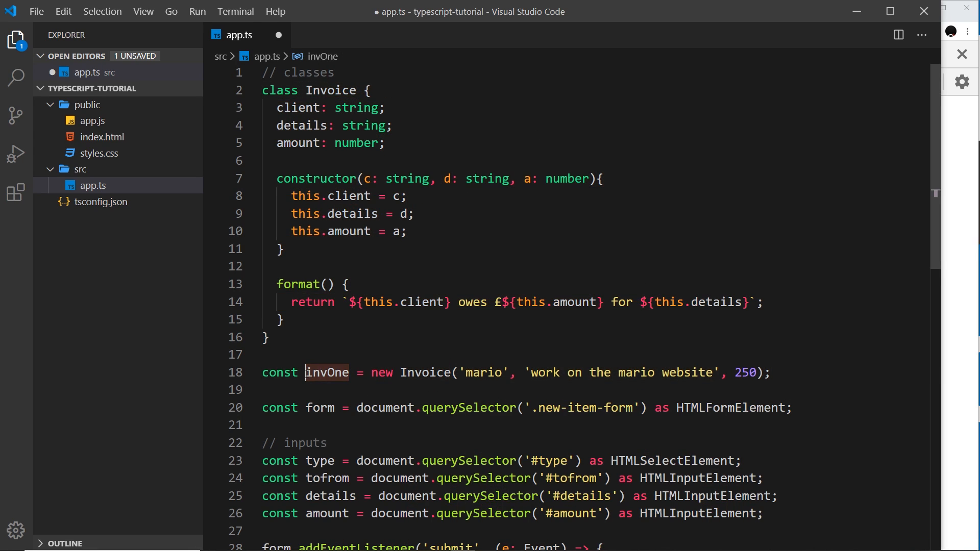Open the Run and Debug view
This screenshot has width=980, height=551.
[16, 154]
